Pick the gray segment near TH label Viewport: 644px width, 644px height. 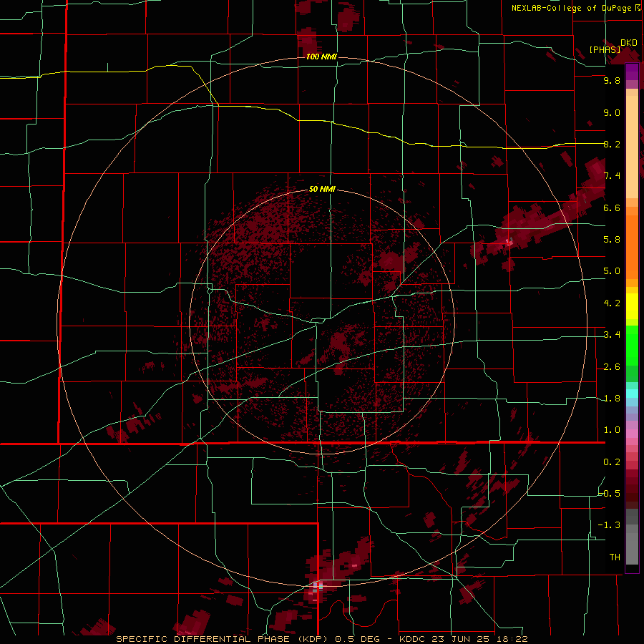(632, 550)
